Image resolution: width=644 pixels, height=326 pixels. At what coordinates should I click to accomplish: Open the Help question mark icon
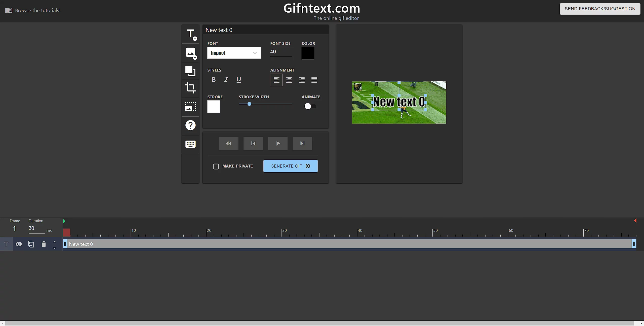pos(190,125)
